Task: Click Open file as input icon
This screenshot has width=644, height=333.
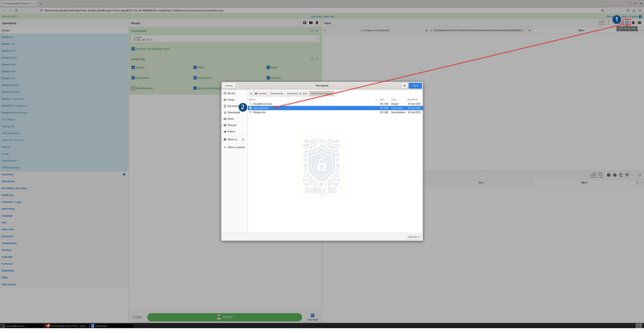Action: (x=627, y=23)
